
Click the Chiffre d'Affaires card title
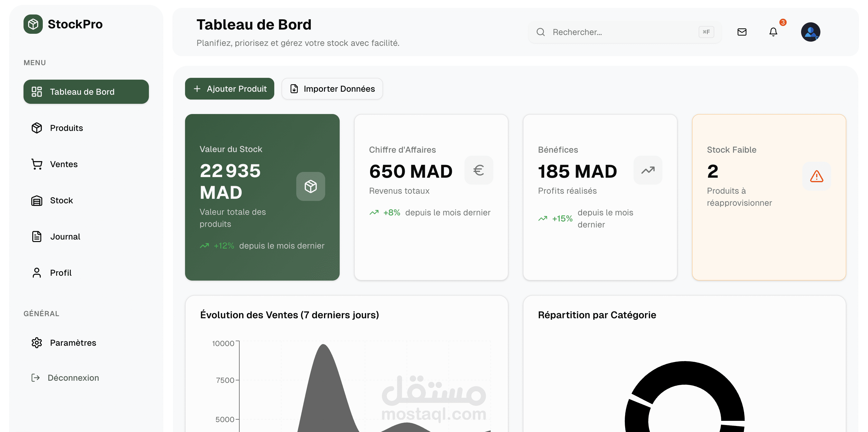click(402, 150)
